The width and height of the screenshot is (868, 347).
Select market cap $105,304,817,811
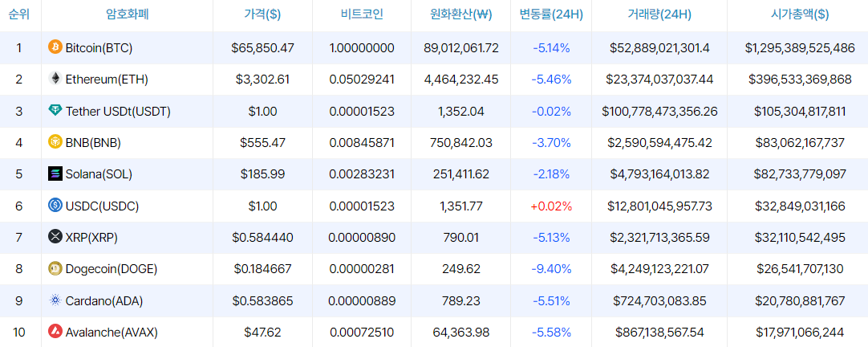tap(800, 112)
